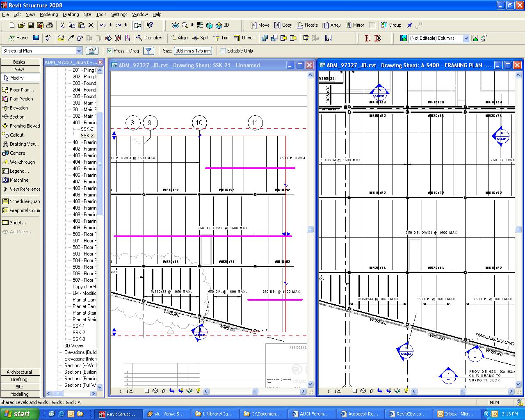Enable the Editable Only checkbox
The width and height of the screenshot is (525, 420).
click(224, 51)
